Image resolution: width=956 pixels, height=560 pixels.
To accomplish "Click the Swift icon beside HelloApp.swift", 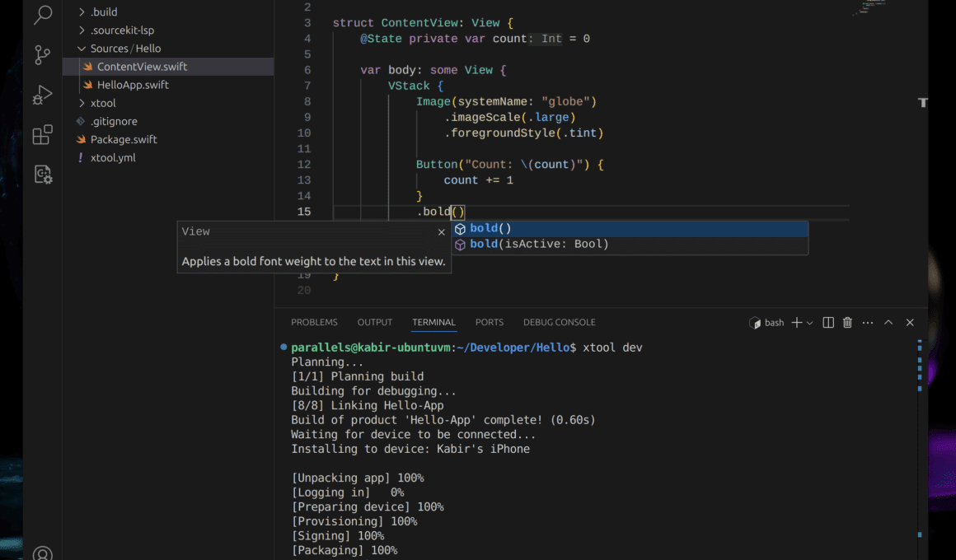I will (x=88, y=85).
